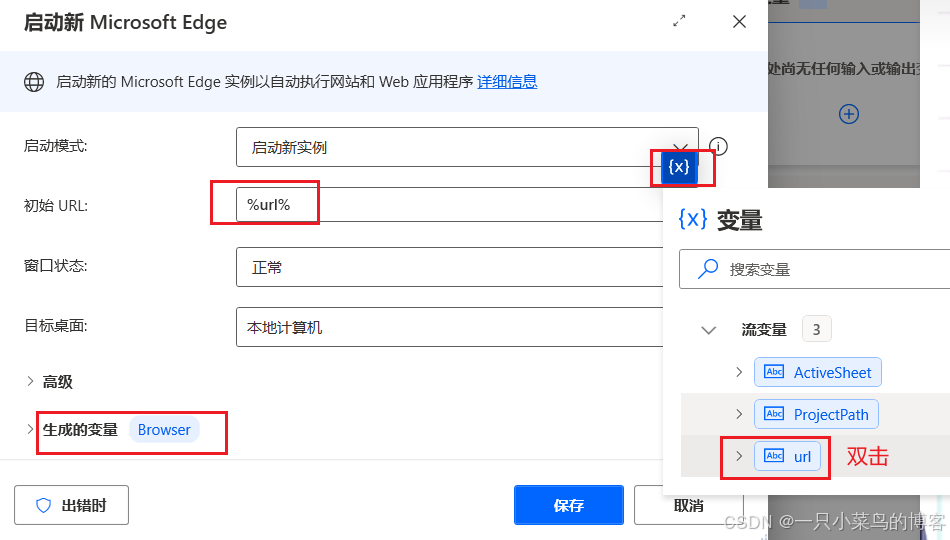Select the url variable chip
Image resolution: width=950 pixels, height=540 pixels.
[788, 456]
